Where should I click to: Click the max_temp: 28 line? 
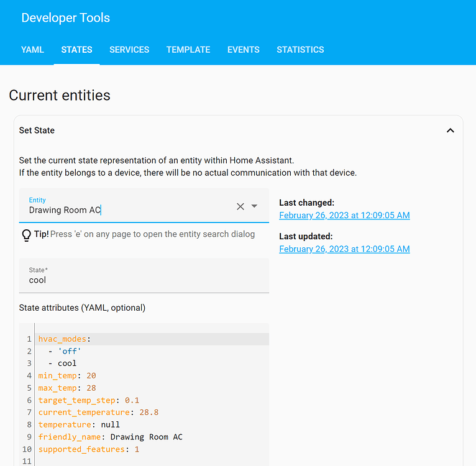click(67, 388)
